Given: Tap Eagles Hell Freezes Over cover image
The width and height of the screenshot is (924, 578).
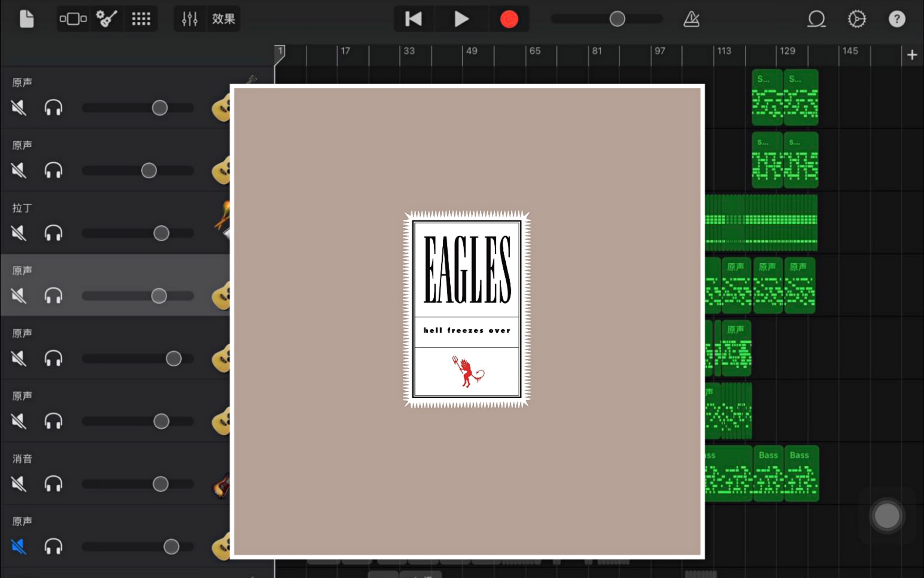Looking at the screenshot, I should point(467,321).
